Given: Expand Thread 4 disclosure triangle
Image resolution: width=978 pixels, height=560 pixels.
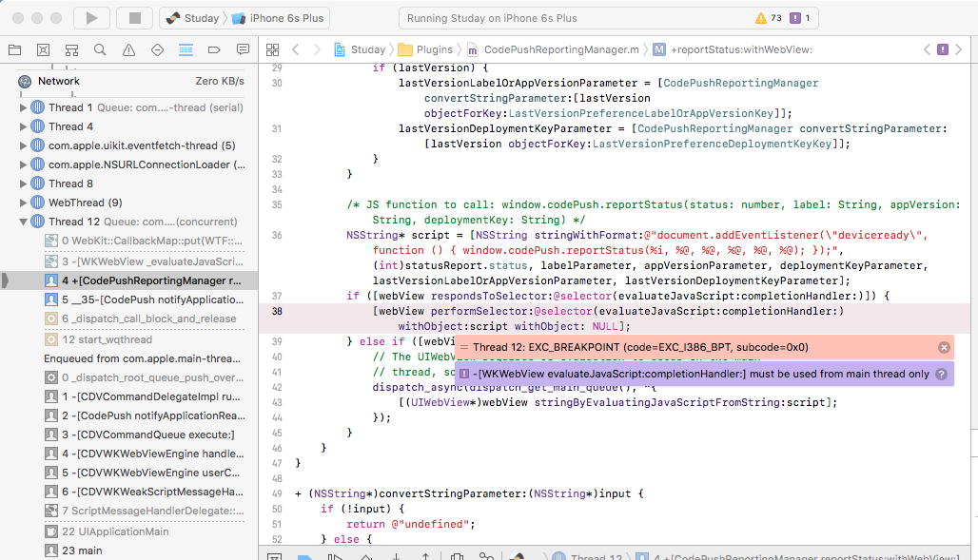Looking at the screenshot, I should click(x=23, y=126).
